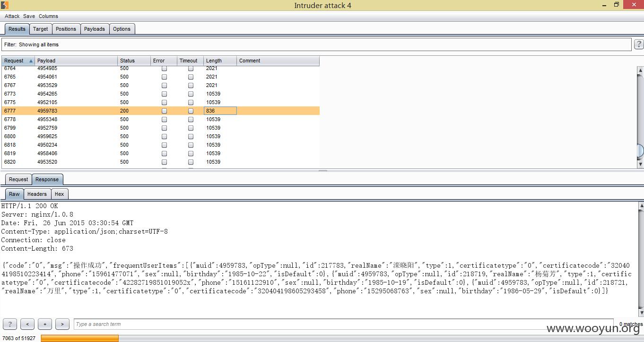Select request row 6775
Image resolution: width=644 pixels, height=342 pixels.
tap(160, 102)
